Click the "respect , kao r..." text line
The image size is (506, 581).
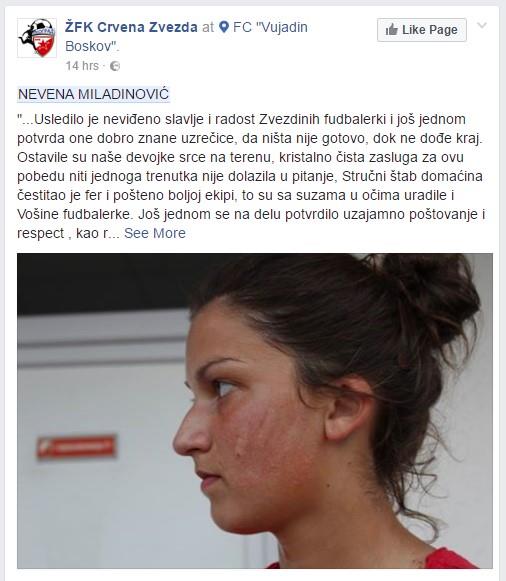(x=68, y=233)
